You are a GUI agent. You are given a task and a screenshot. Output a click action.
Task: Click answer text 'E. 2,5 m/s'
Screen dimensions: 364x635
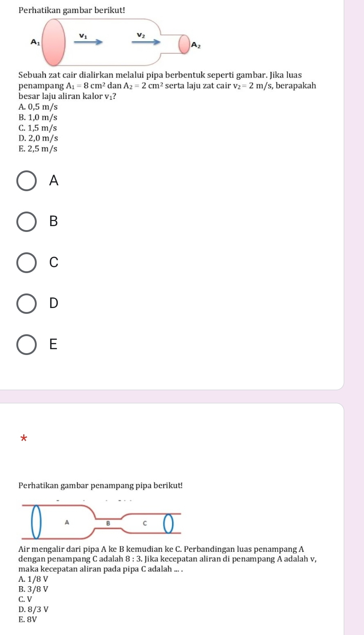38,149
